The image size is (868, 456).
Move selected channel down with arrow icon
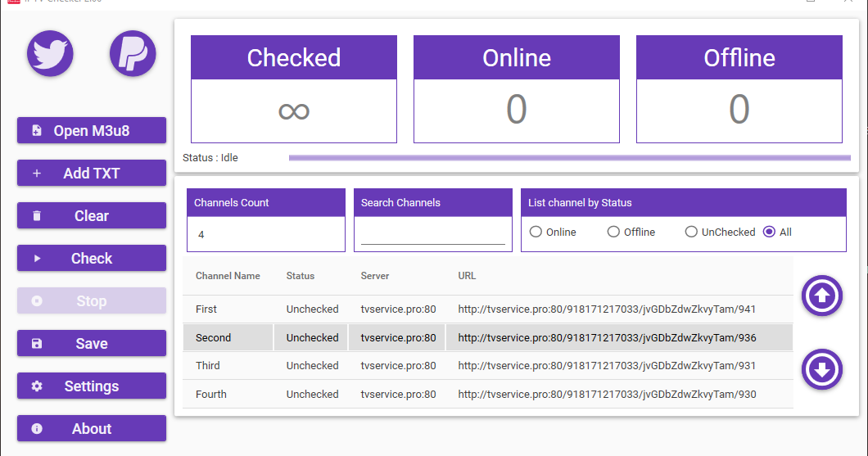click(x=821, y=370)
